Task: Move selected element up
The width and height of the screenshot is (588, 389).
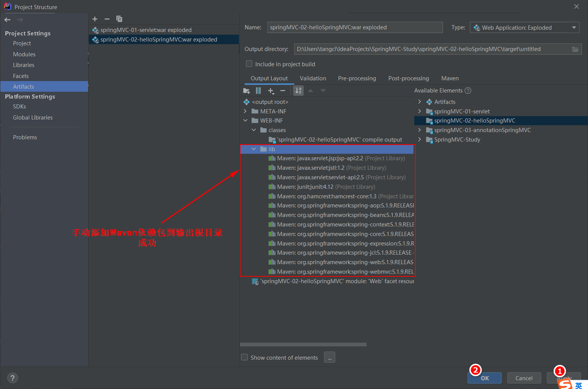Action: click(x=311, y=91)
